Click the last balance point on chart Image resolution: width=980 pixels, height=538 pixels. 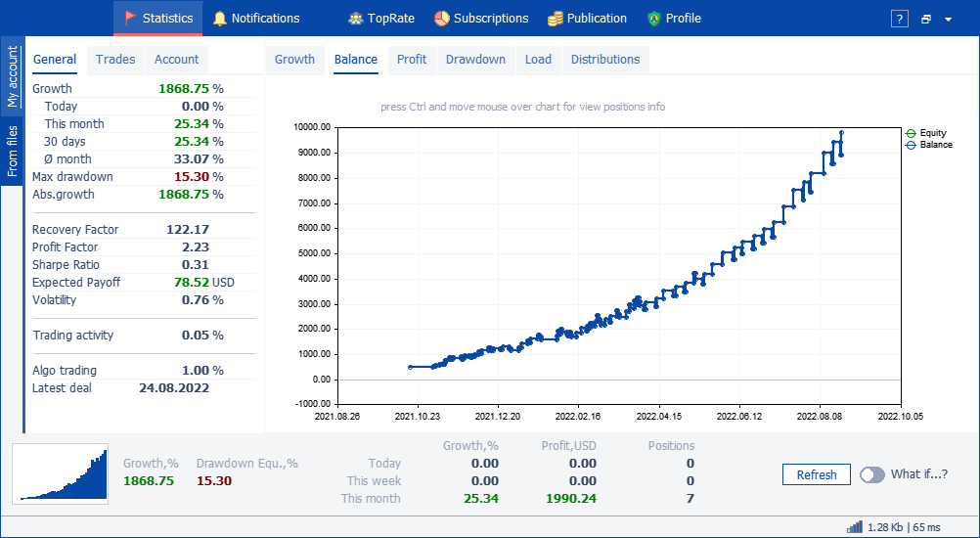coord(842,132)
